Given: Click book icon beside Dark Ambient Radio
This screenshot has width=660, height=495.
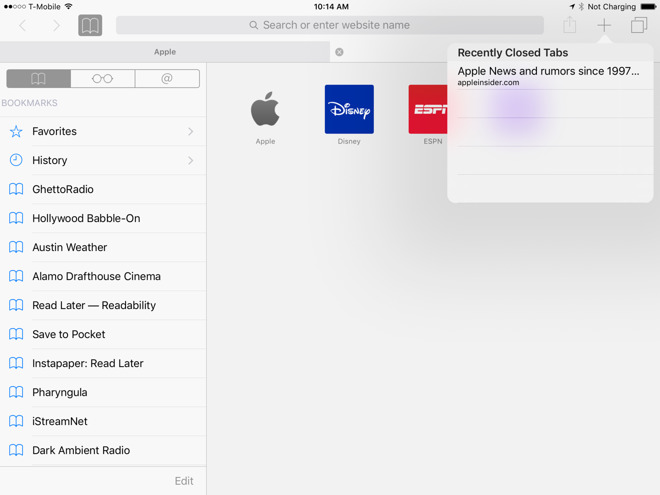Looking at the screenshot, I should pos(16,451).
